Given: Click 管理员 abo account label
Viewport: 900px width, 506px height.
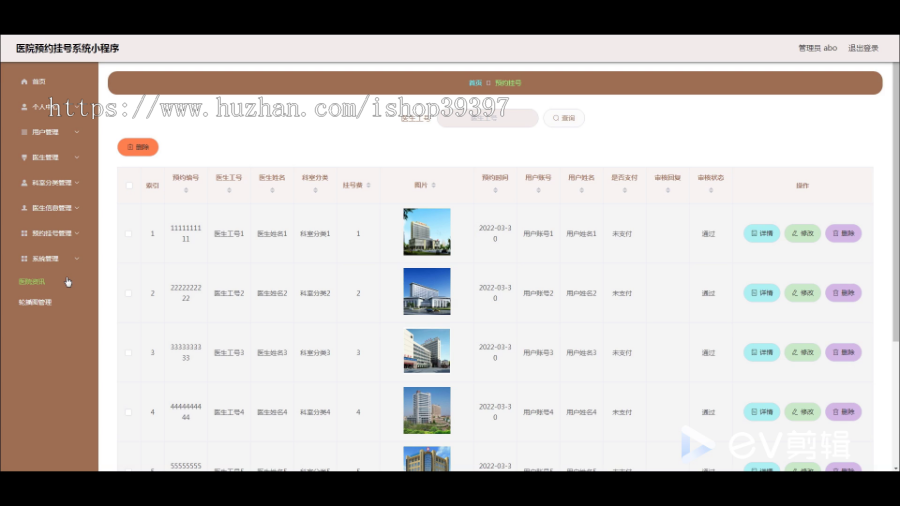Looking at the screenshot, I should (x=817, y=48).
